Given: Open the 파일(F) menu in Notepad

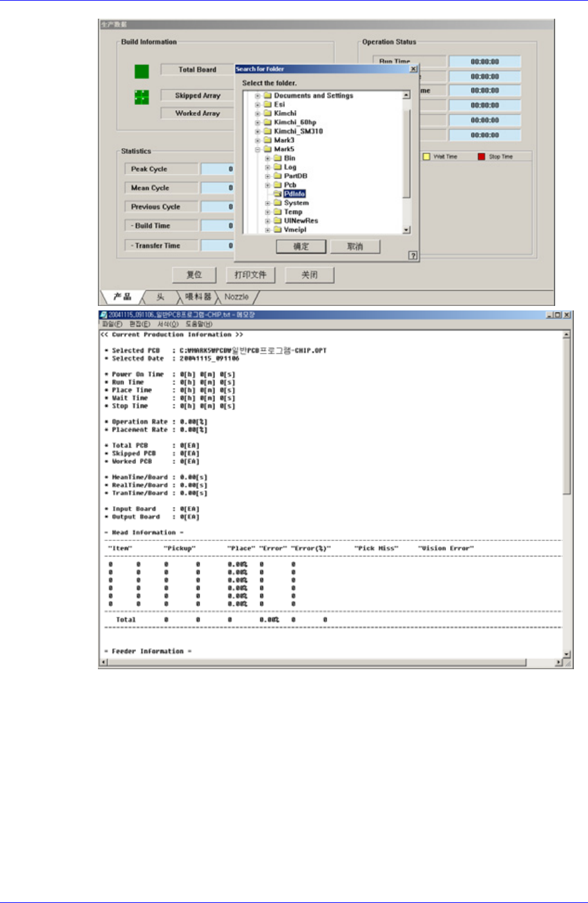Looking at the screenshot, I should point(112,324).
